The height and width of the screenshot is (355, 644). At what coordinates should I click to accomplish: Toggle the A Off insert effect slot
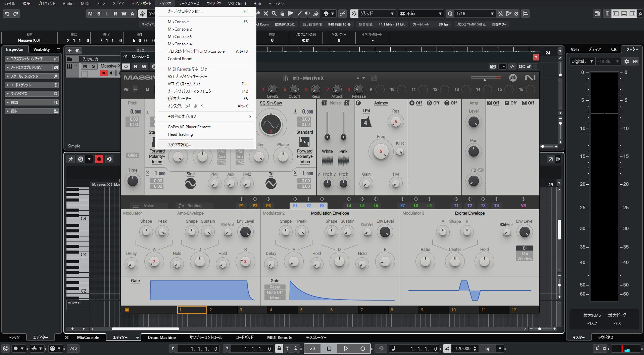click(416, 103)
